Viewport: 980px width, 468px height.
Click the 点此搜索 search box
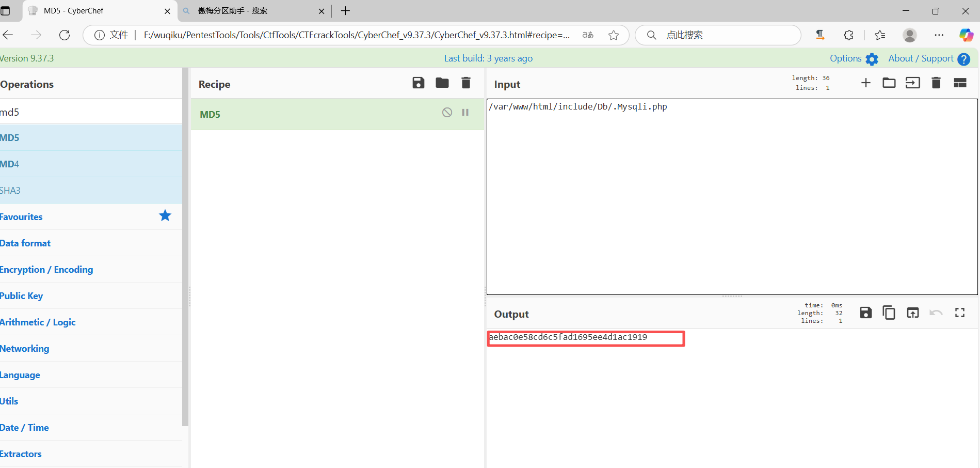click(718, 35)
